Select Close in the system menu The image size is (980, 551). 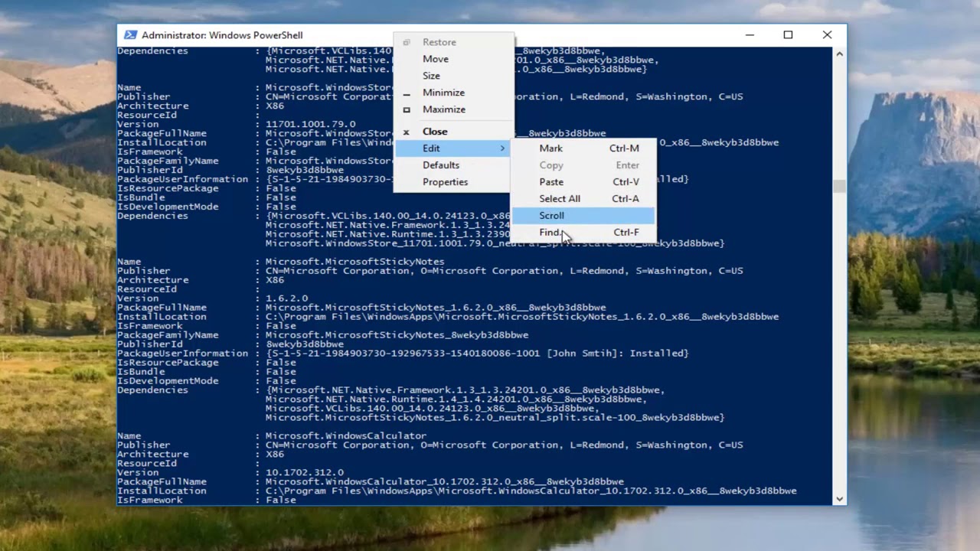coord(454,132)
